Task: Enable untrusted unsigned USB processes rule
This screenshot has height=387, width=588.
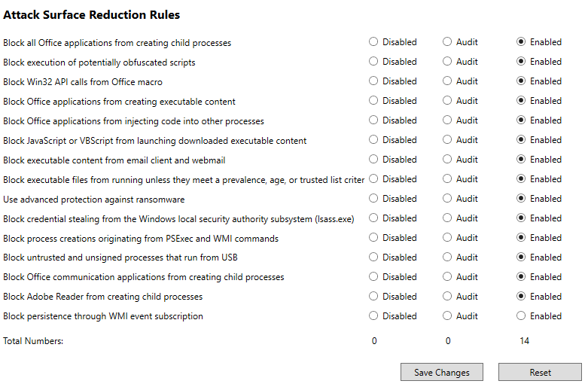Action: pyautogui.click(x=522, y=257)
